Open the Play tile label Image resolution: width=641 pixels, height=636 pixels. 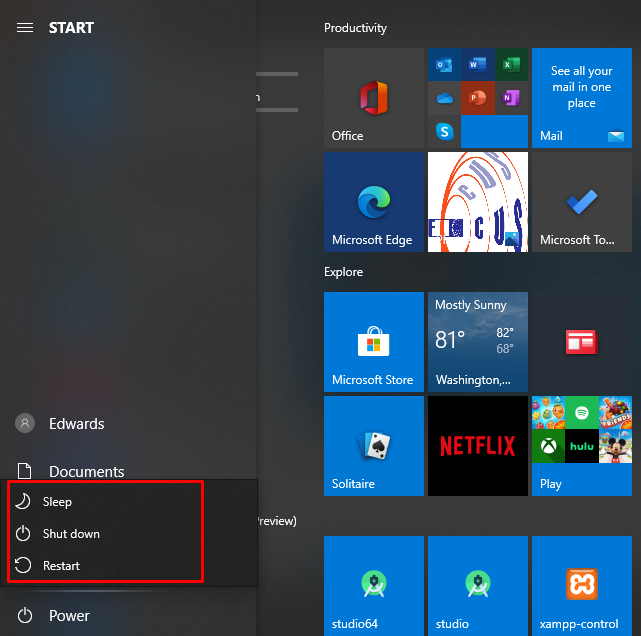click(550, 484)
